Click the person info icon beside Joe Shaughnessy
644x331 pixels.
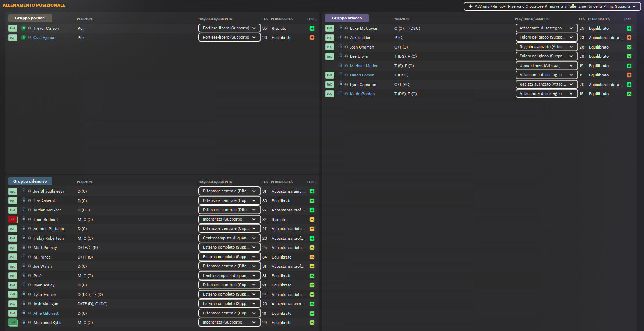click(x=29, y=191)
